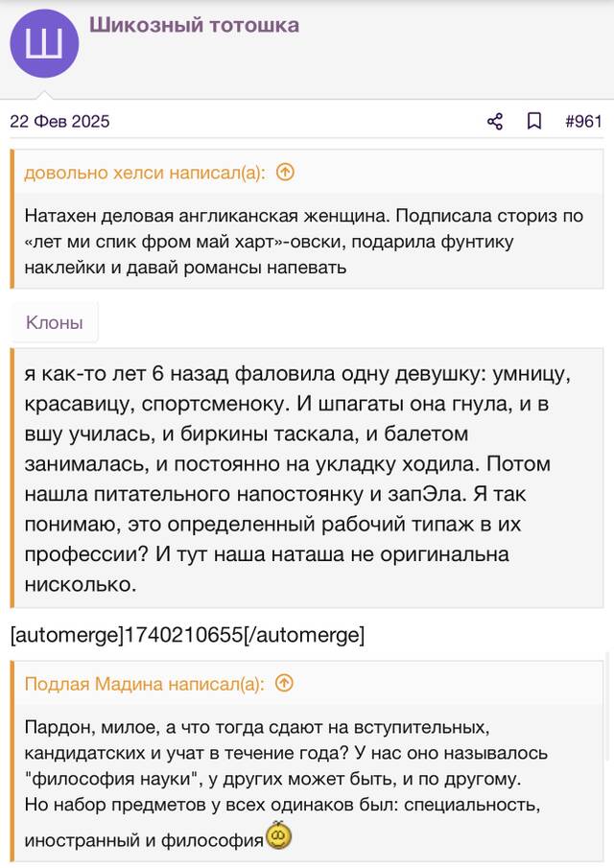The image size is (614, 868).
Task: Open the share post icon
Action: click(495, 121)
